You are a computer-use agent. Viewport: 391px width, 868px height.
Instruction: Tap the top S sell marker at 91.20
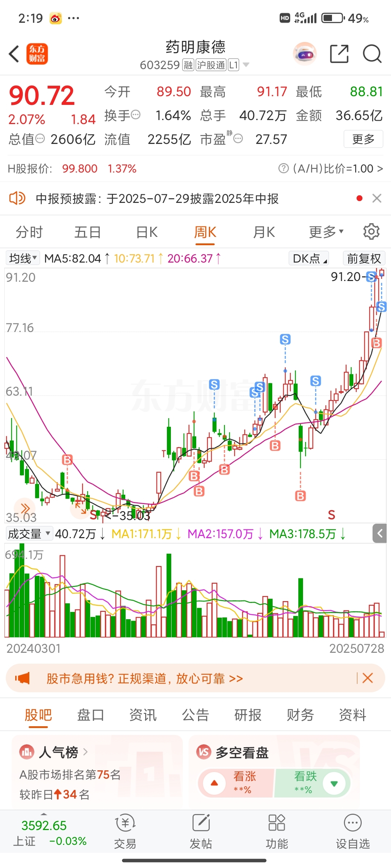[371, 277]
